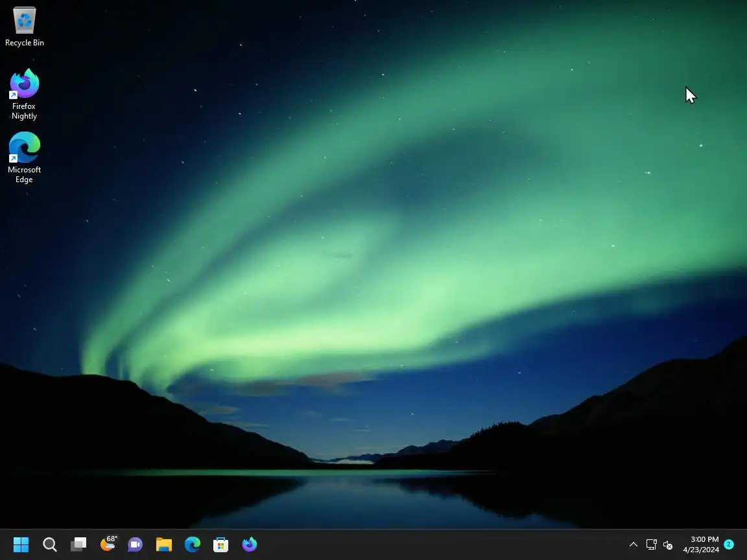Select the Recycle Bin desktop icon
Screen dimensions: 747x560
click(x=24, y=27)
